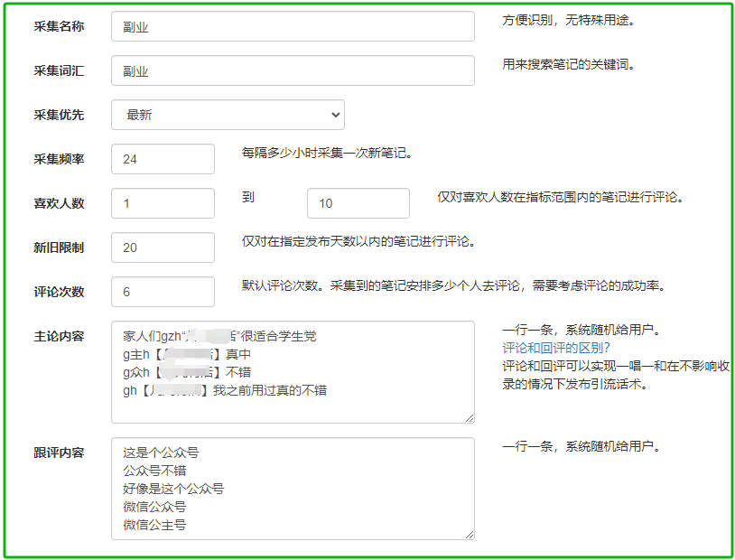Click the 主论内容 label
This screenshot has height=560, width=735.
coord(59,336)
